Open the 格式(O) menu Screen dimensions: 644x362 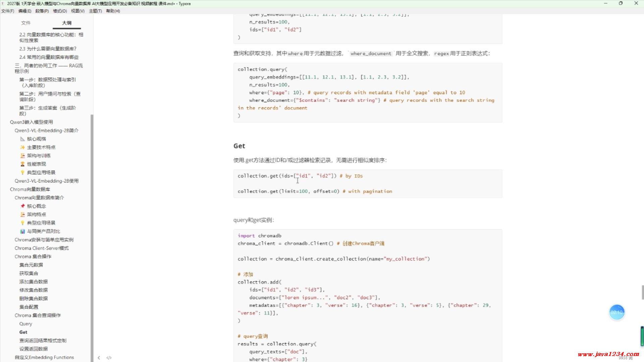[60, 11]
